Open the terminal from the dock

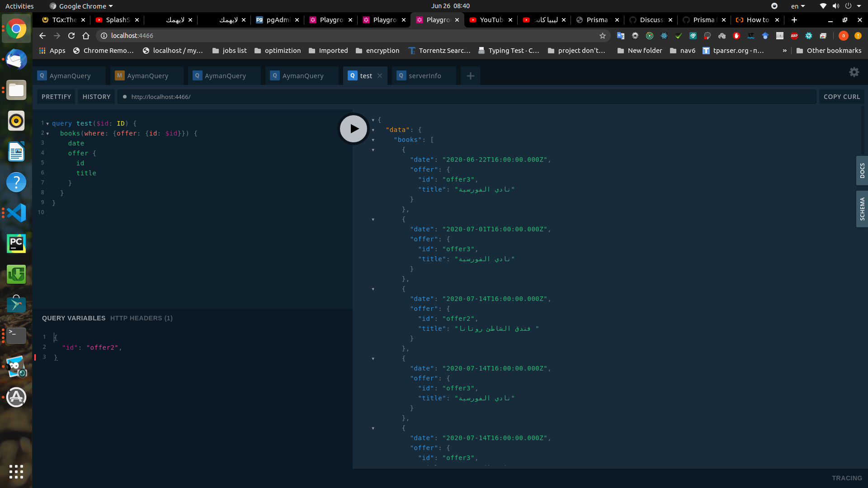tap(16, 336)
